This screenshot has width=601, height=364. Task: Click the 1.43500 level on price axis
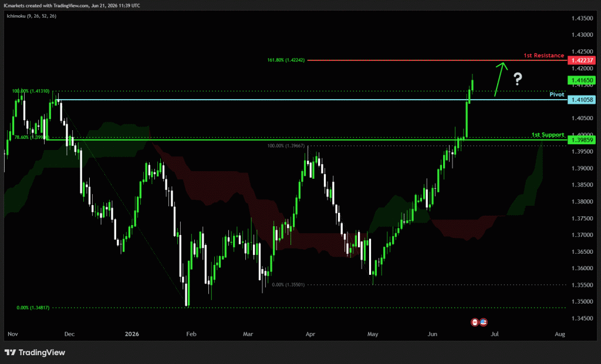click(x=582, y=18)
